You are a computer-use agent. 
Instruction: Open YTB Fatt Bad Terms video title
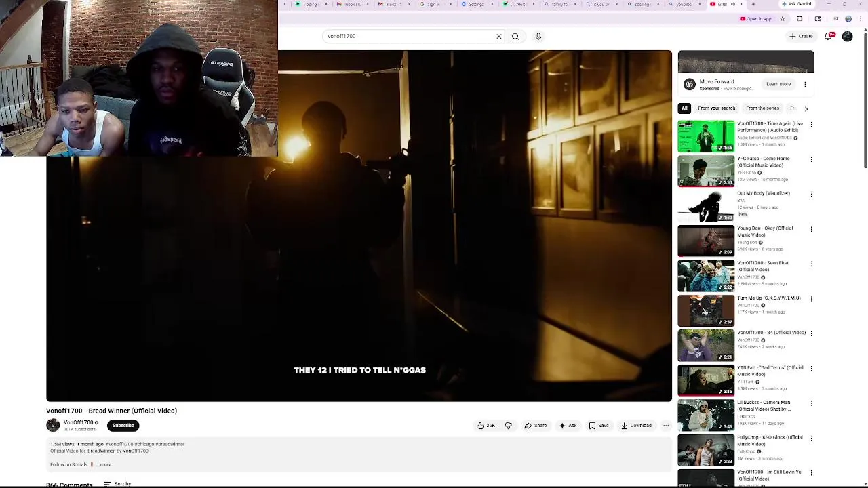pos(770,371)
